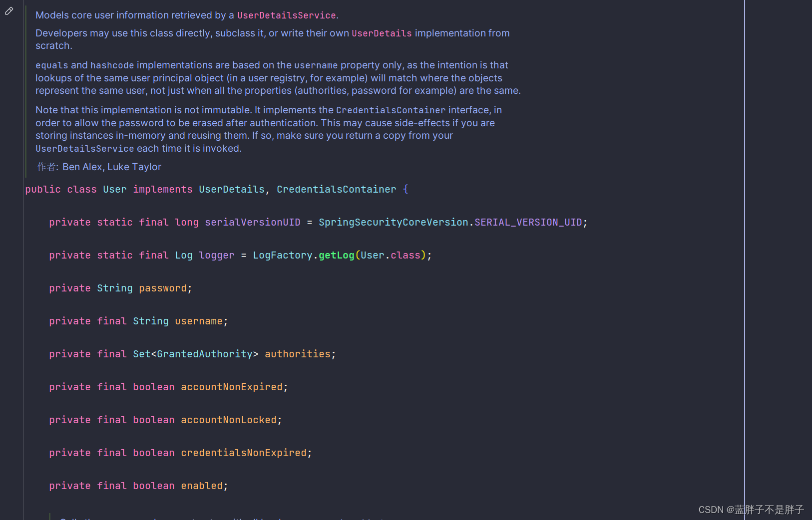812x520 pixels.
Task: Click 'UserDetails' in the implements clause
Action: 232,190
